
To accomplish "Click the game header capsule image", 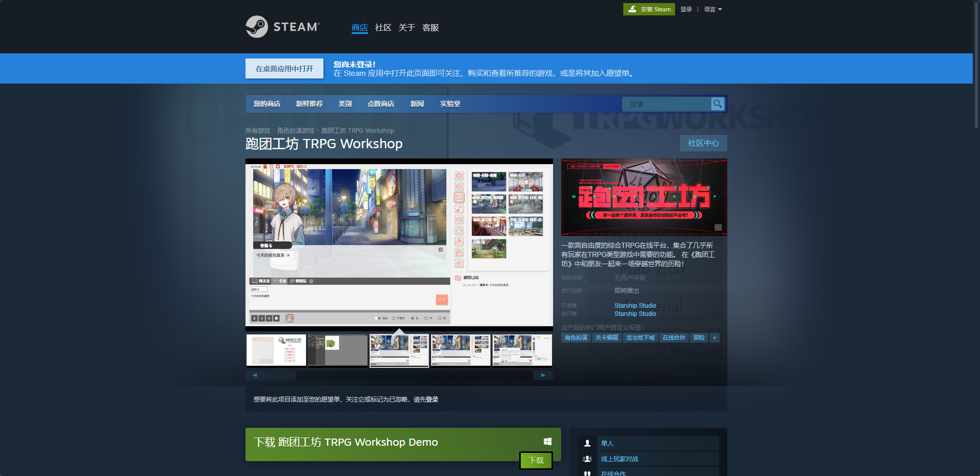I will [x=644, y=197].
